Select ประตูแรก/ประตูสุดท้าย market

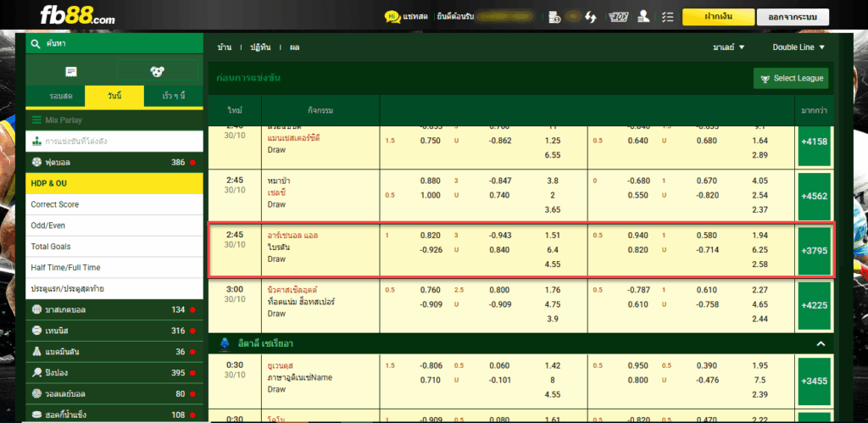pyautogui.click(x=114, y=288)
